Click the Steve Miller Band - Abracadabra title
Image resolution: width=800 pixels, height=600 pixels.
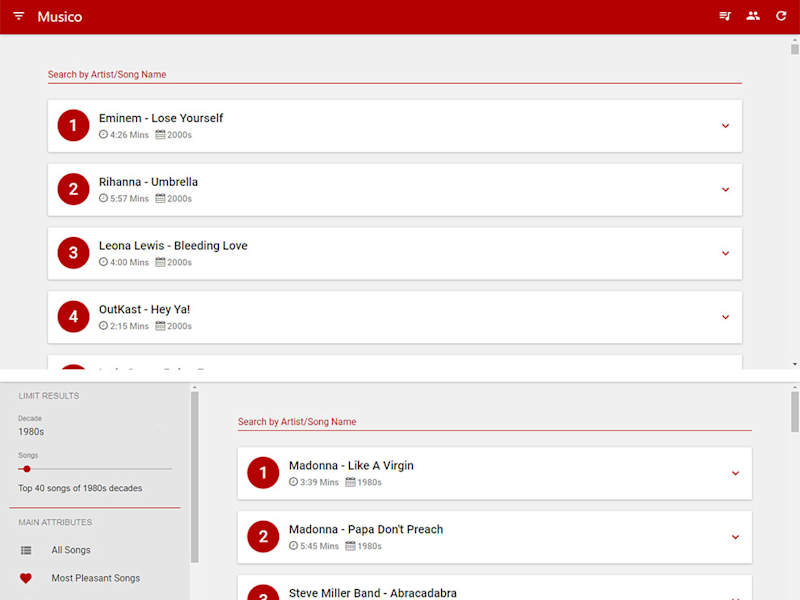(x=372, y=593)
